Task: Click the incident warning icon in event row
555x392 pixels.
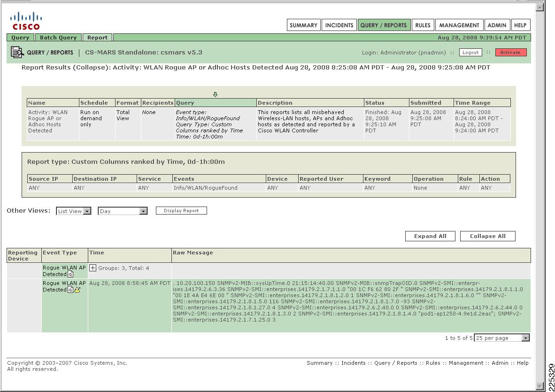Action: coord(77,289)
